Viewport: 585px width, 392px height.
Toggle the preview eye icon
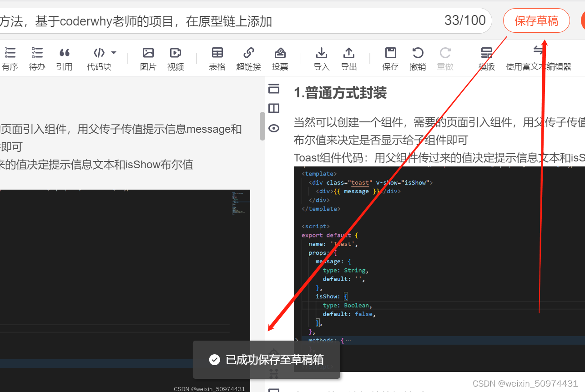point(274,128)
